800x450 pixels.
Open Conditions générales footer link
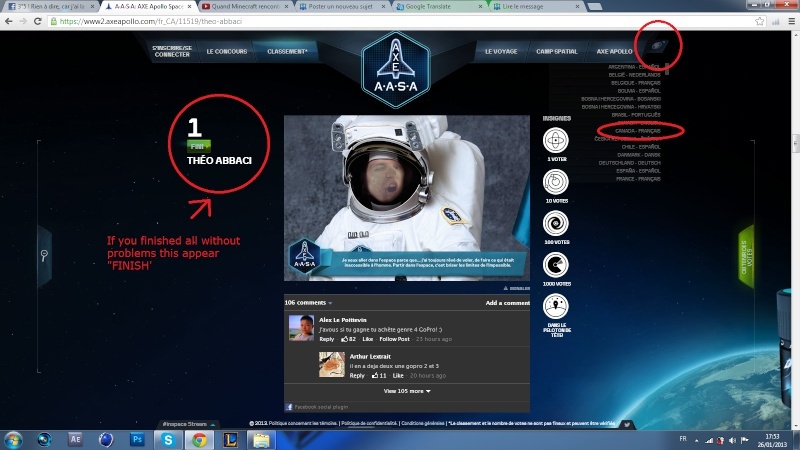423,423
